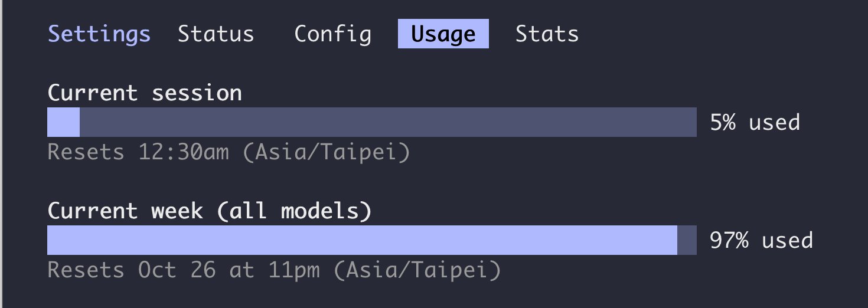The image size is (868, 308).
Task: Click the unfilled end of weekly usage bar
Action: click(687, 240)
